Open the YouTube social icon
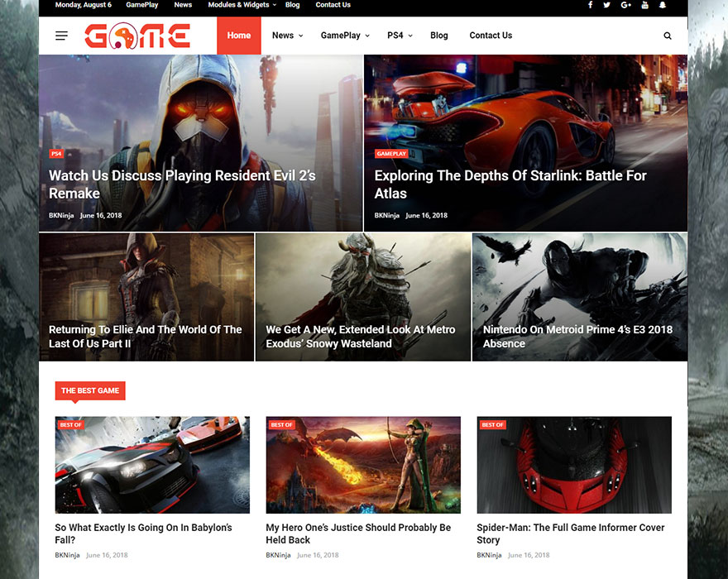The image size is (728, 579). (645, 5)
